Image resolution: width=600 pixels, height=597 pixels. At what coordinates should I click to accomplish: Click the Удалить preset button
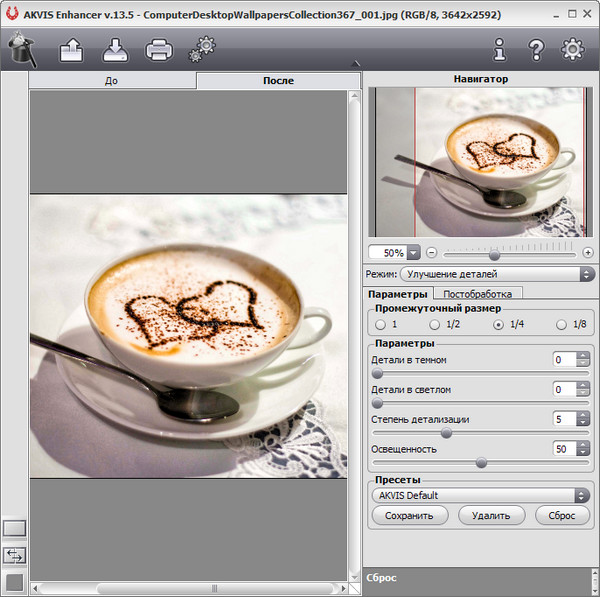(491, 516)
